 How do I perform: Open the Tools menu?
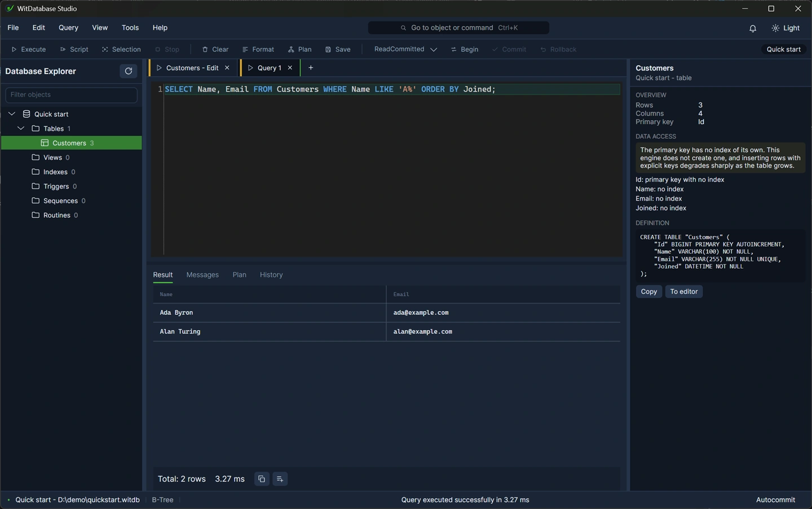[x=130, y=28]
